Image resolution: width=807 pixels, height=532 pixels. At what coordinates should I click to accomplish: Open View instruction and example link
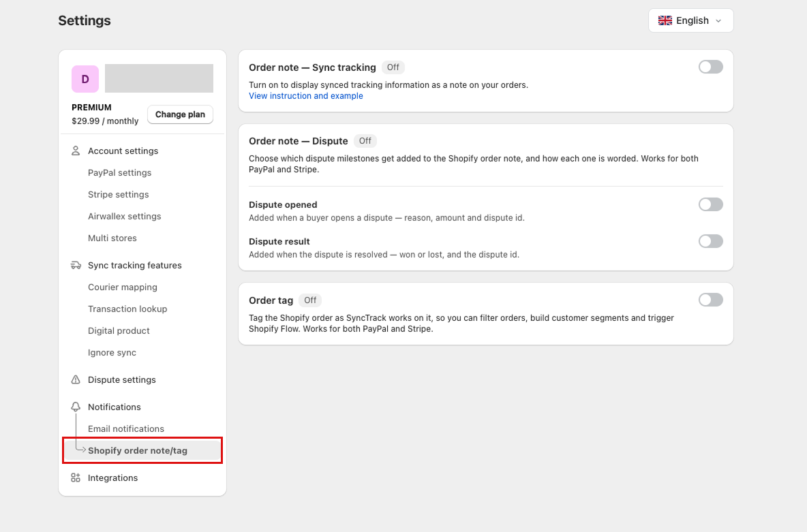click(306, 95)
